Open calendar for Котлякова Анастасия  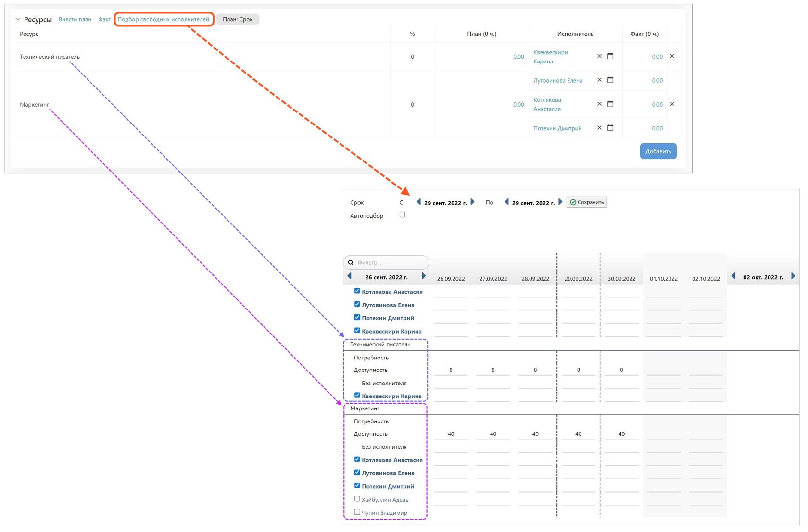610,104
